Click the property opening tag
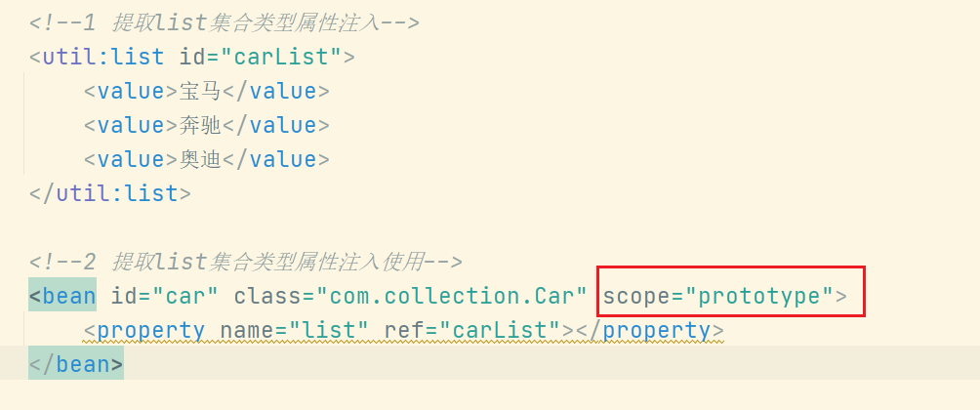This screenshot has height=410, width=980. [144, 330]
